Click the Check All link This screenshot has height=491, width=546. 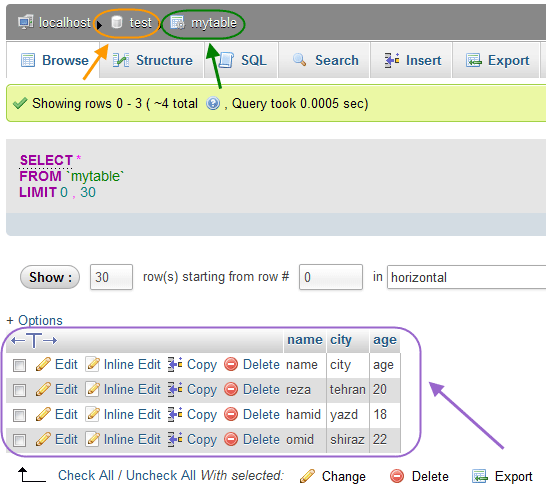(86, 475)
